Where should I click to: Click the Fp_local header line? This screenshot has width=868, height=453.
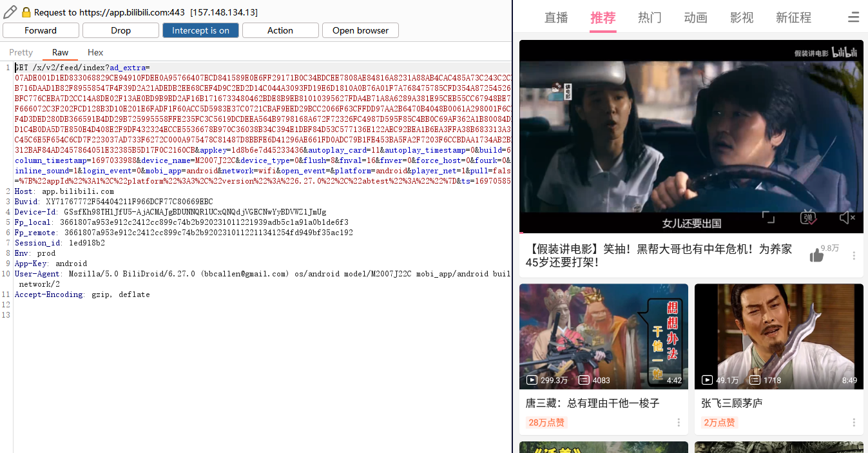(x=182, y=222)
